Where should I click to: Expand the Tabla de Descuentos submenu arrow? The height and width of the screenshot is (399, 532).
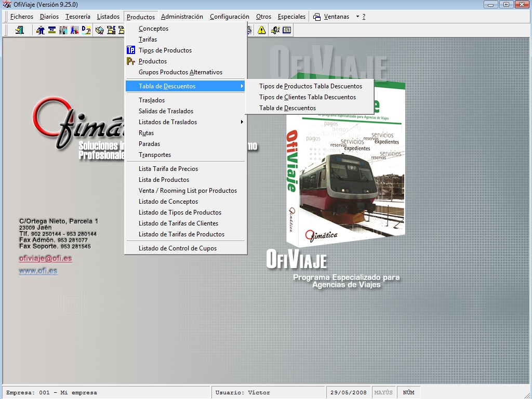[242, 86]
